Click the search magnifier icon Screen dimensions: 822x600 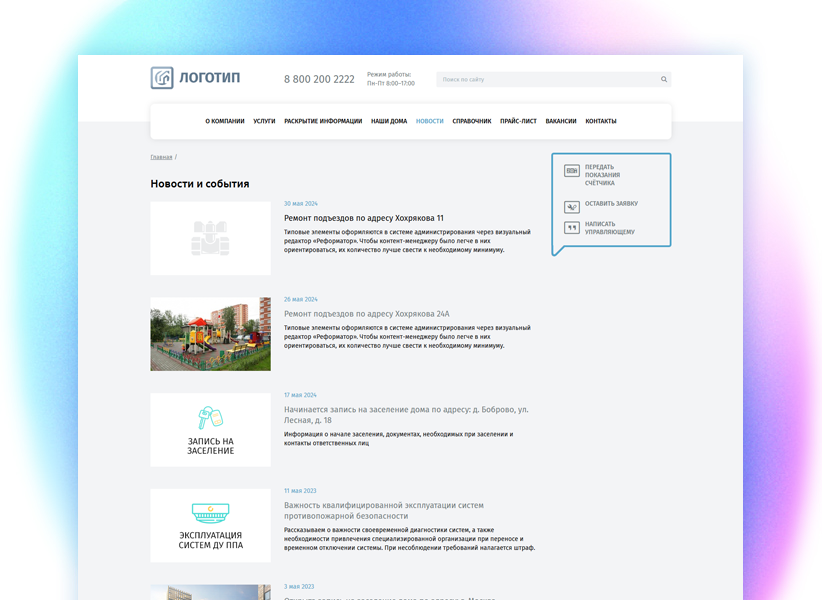tap(664, 79)
